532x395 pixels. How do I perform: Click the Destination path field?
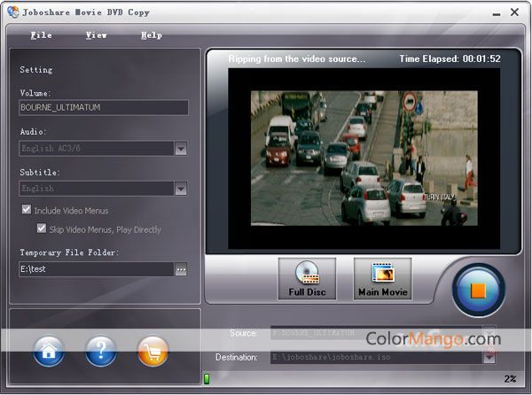coord(377,357)
